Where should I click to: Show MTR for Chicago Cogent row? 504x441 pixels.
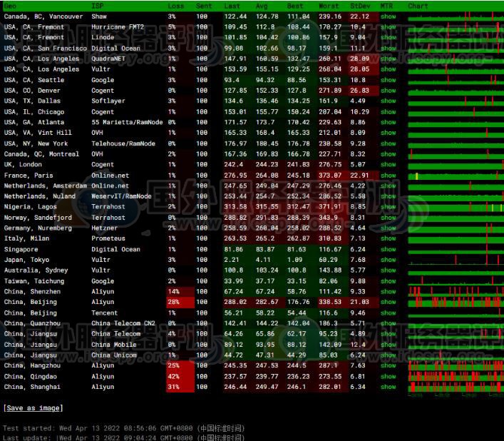point(389,112)
